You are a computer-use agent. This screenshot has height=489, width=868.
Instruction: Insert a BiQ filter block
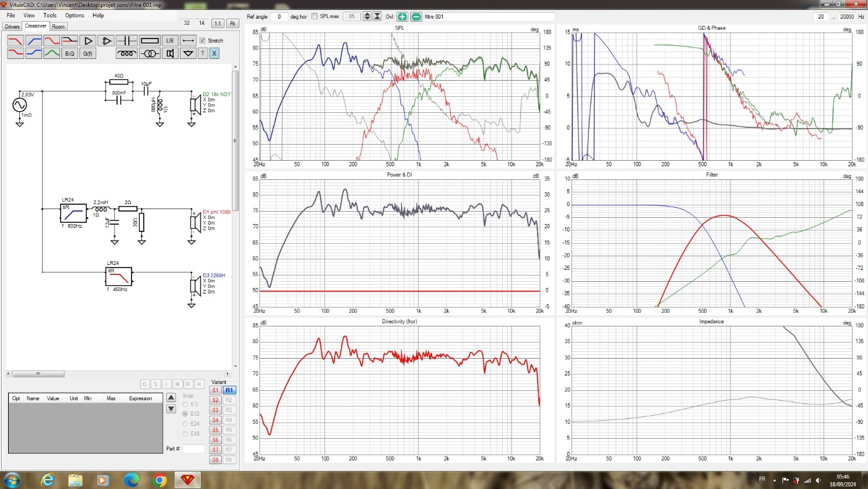69,54
